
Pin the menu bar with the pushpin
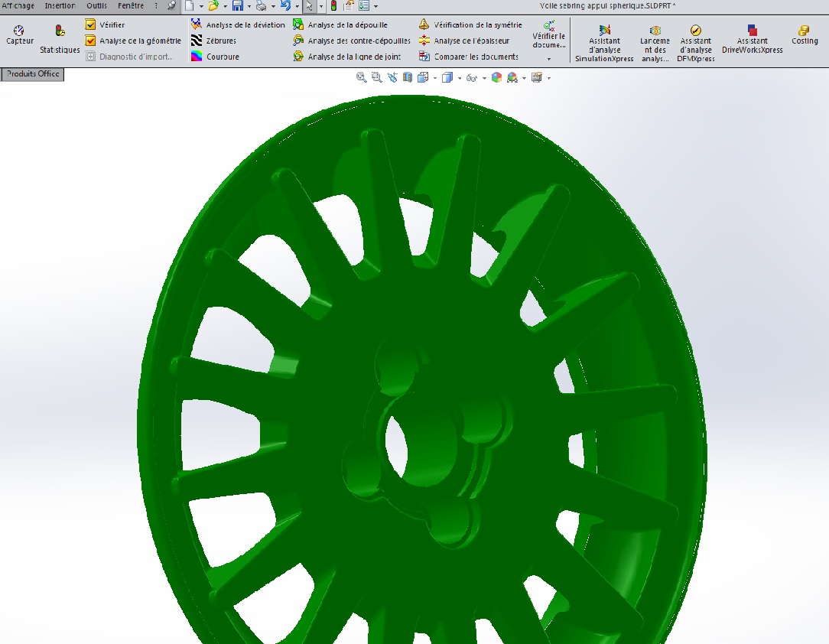click(x=171, y=6)
